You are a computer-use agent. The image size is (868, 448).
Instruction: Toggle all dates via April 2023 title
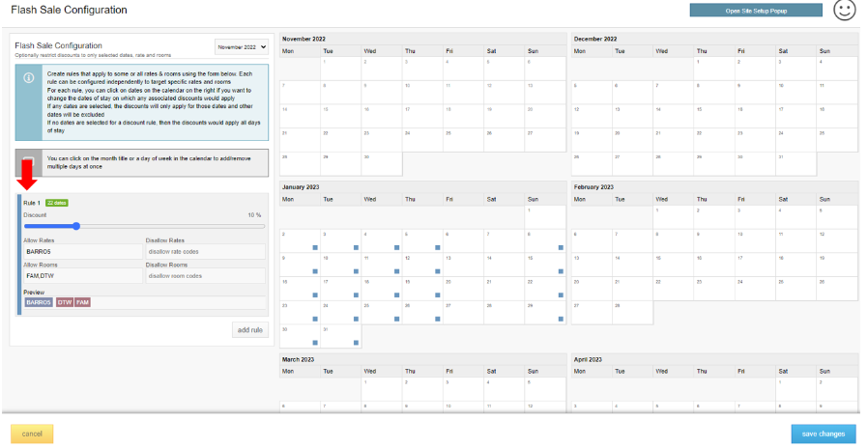pyautogui.click(x=588, y=359)
